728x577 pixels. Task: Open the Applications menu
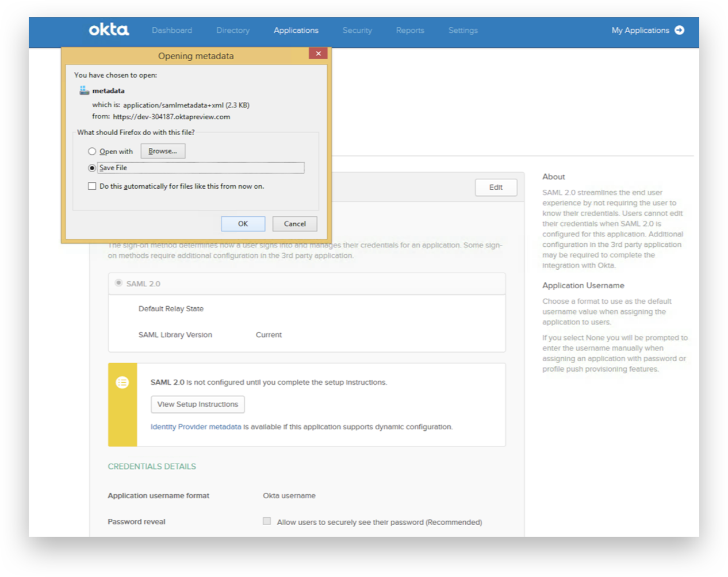point(296,30)
